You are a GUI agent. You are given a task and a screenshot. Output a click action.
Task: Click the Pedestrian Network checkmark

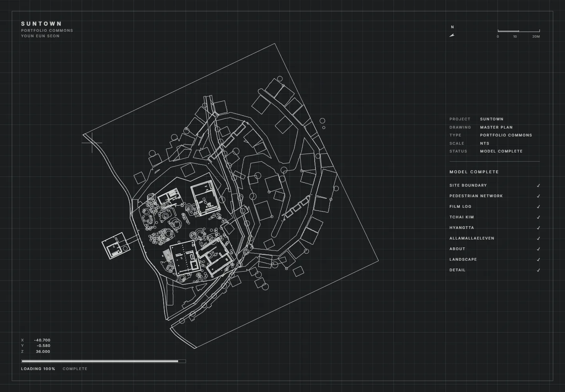[x=538, y=196]
